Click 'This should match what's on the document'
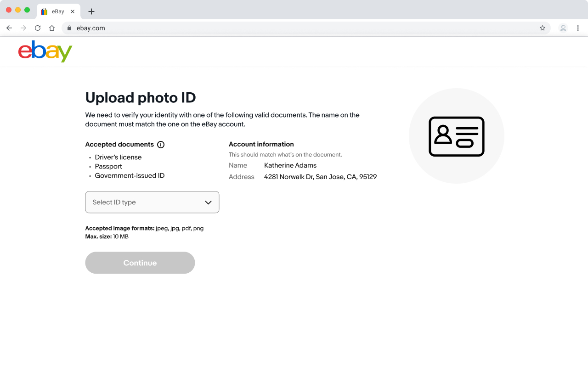Screen dimensions: 588x382 285,155
